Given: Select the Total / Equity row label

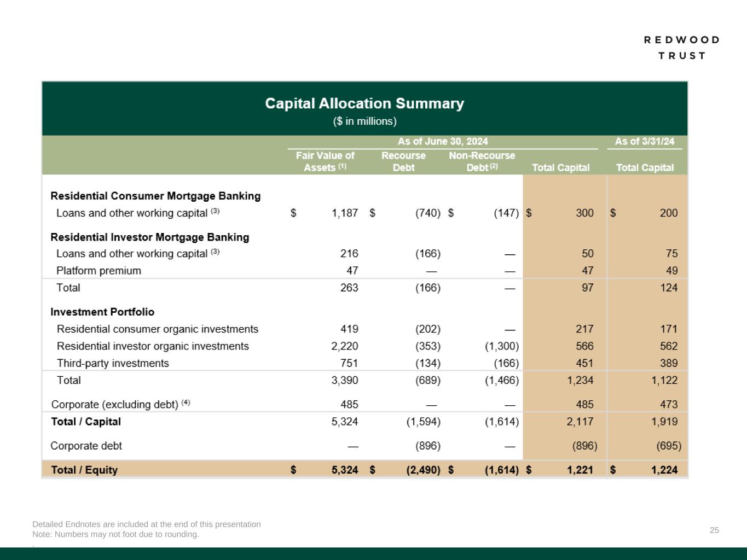Looking at the screenshot, I should pyautogui.click(x=84, y=470).
